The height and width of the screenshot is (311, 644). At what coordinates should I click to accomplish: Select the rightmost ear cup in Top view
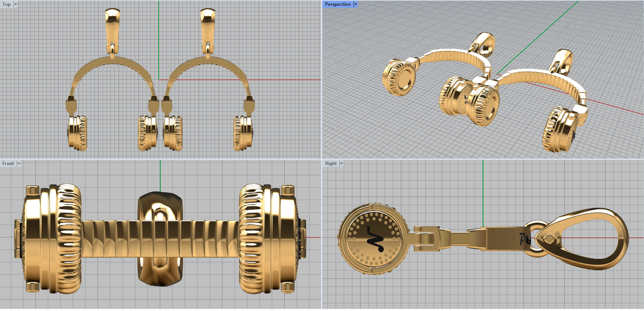click(243, 133)
